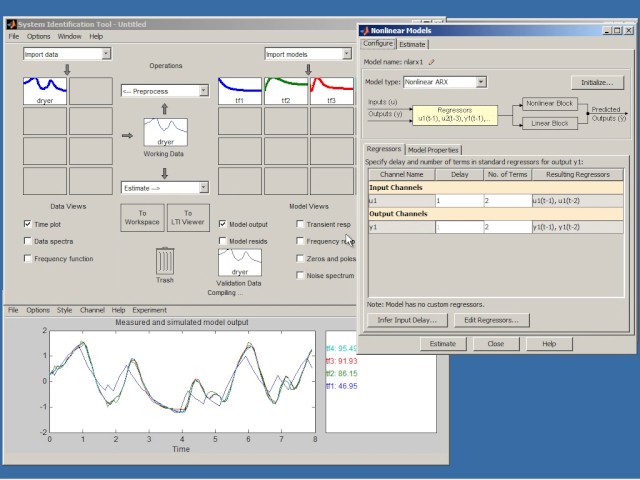Click the MATLAB icon in System Identification Tool title bar
Image resolution: width=640 pixels, height=480 pixels.
point(11,24)
